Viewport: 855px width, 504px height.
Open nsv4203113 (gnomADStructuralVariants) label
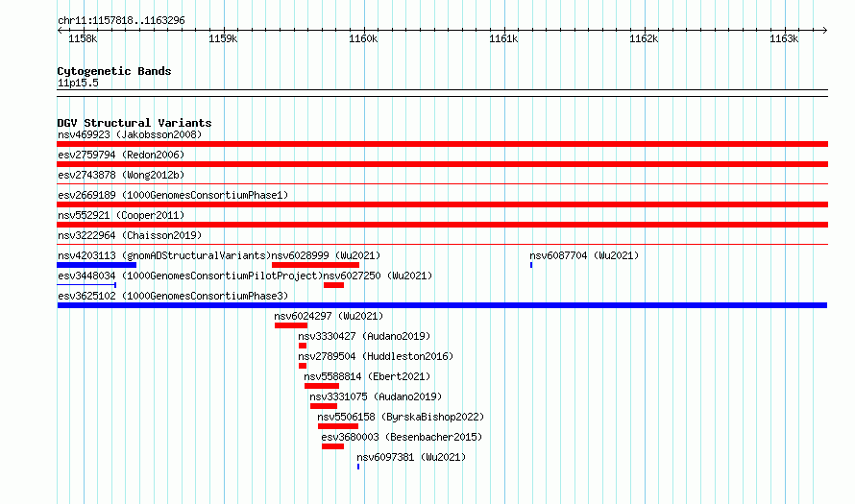(164, 255)
